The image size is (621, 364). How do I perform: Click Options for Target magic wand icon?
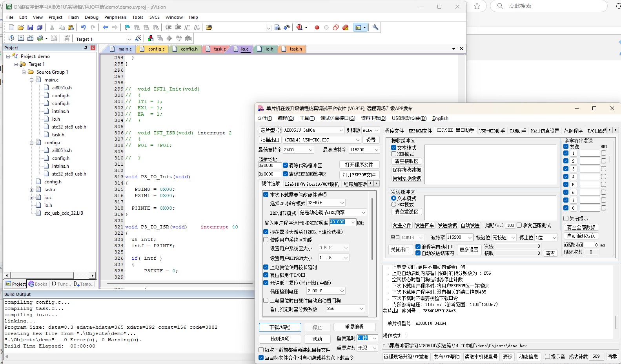coord(138,38)
